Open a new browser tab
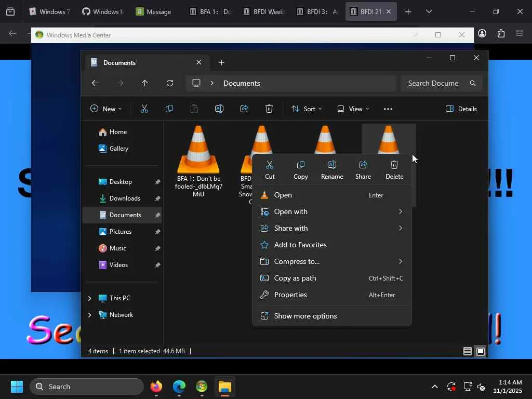This screenshot has width=532, height=399. 408,12
